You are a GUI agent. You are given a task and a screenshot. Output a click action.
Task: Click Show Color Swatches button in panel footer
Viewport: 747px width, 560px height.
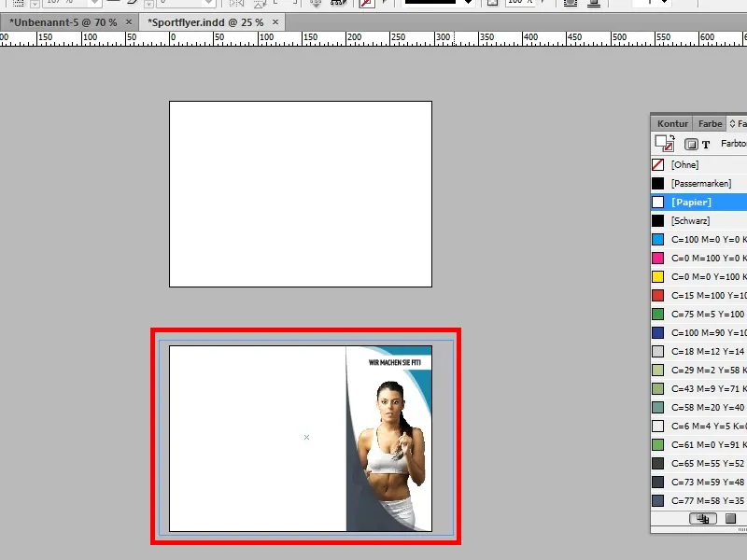[730, 519]
